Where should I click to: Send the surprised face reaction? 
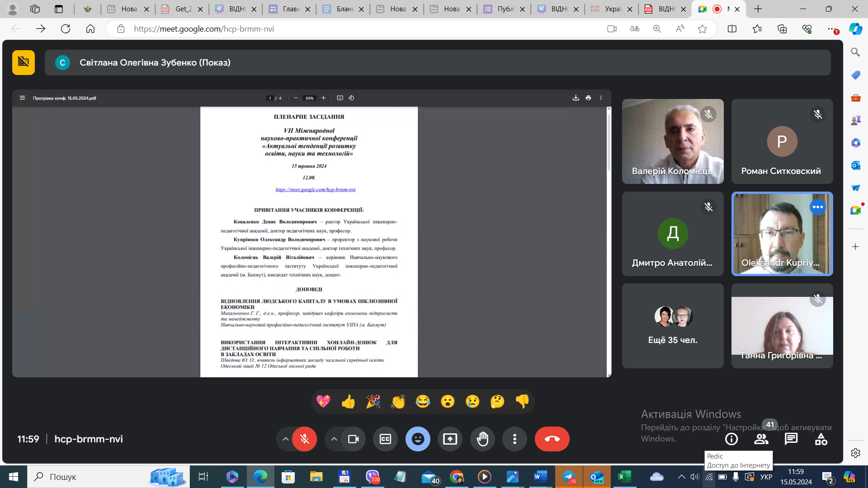448,401
